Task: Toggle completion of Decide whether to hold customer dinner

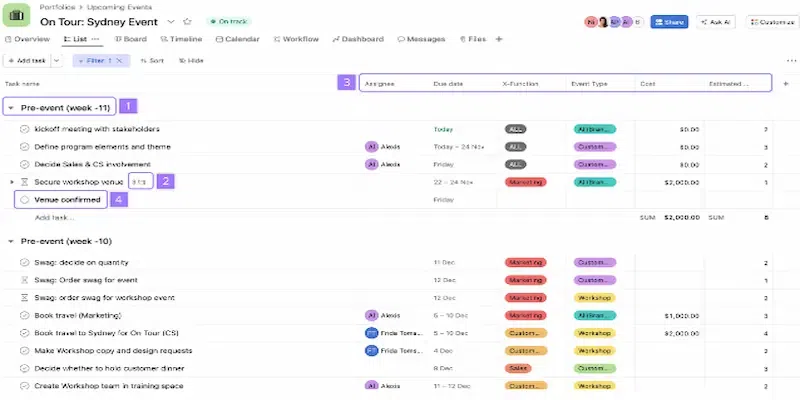Action: (x=24, y=368)
